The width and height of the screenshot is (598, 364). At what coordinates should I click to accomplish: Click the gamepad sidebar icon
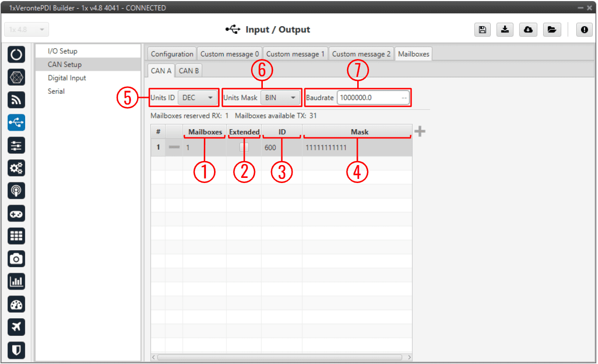pos(16,214)
